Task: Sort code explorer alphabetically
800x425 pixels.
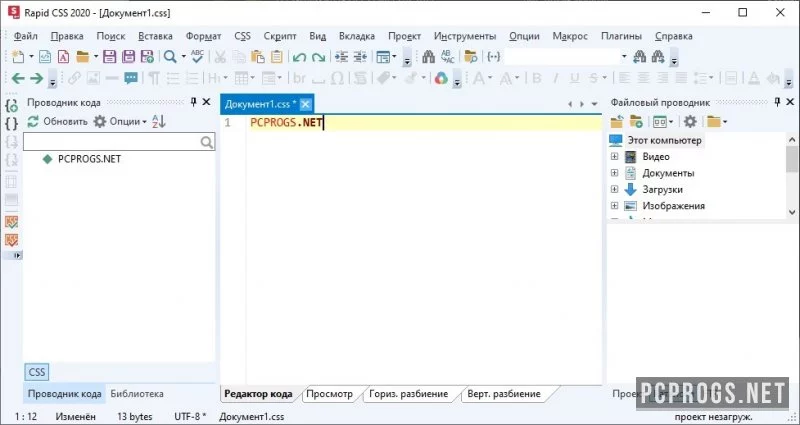Action: pos(159,121)
